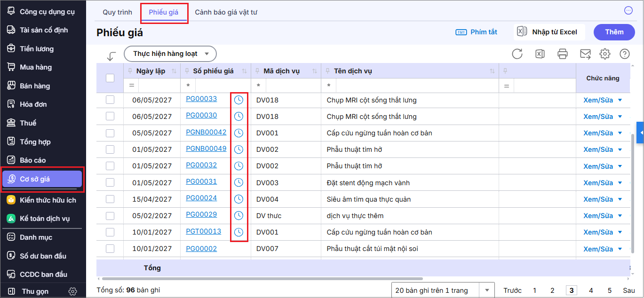Expand Xem/Sửa arrow for PG00031 row

[x=620, y=182]
